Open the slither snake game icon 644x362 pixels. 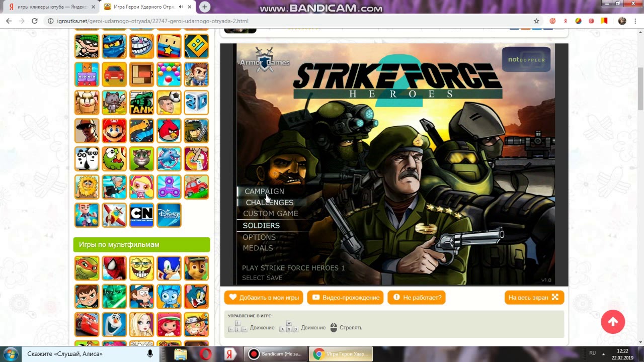click(x=142, y=131)
